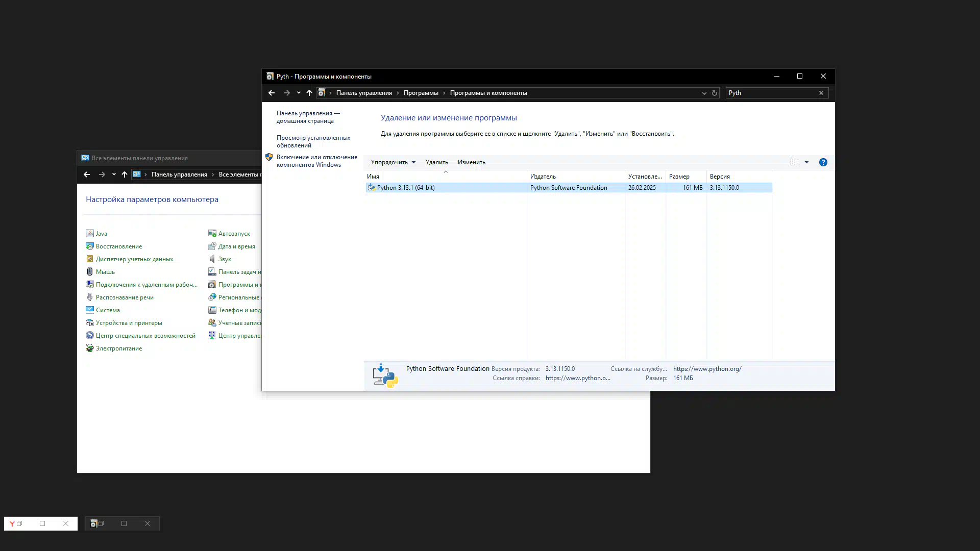Screen dimensions: 980x551
Task: Sort by 'Установлено' column header
Action: pos(645,177)
